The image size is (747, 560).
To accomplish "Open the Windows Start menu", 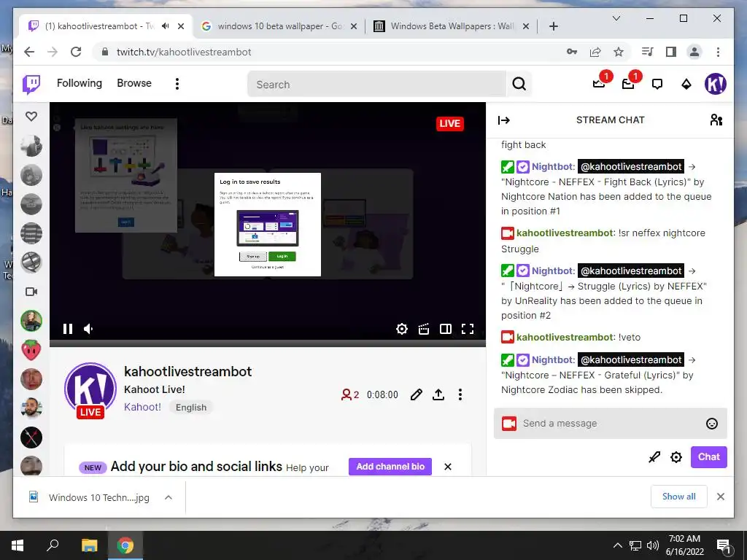I will (18, 545).
